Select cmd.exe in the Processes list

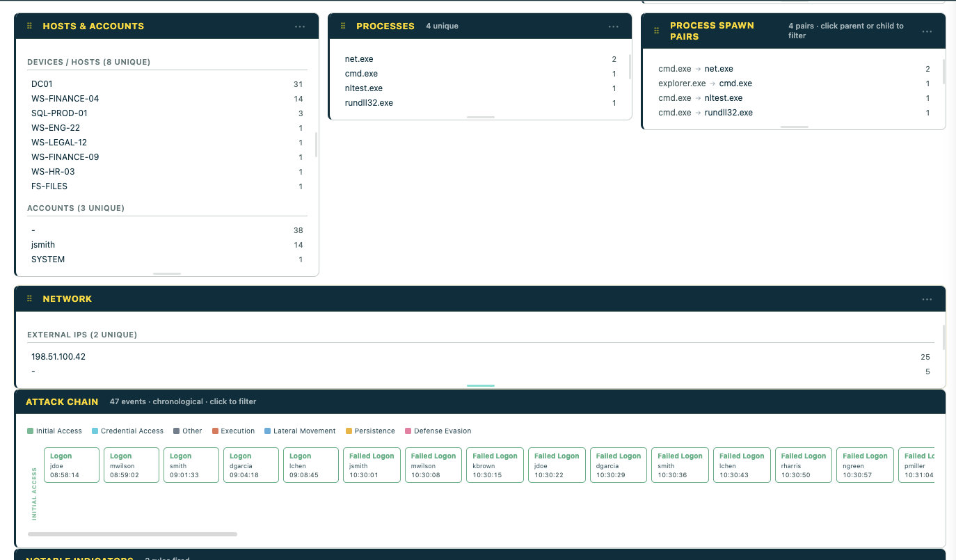pyautogui.click(x=481, y=74)
